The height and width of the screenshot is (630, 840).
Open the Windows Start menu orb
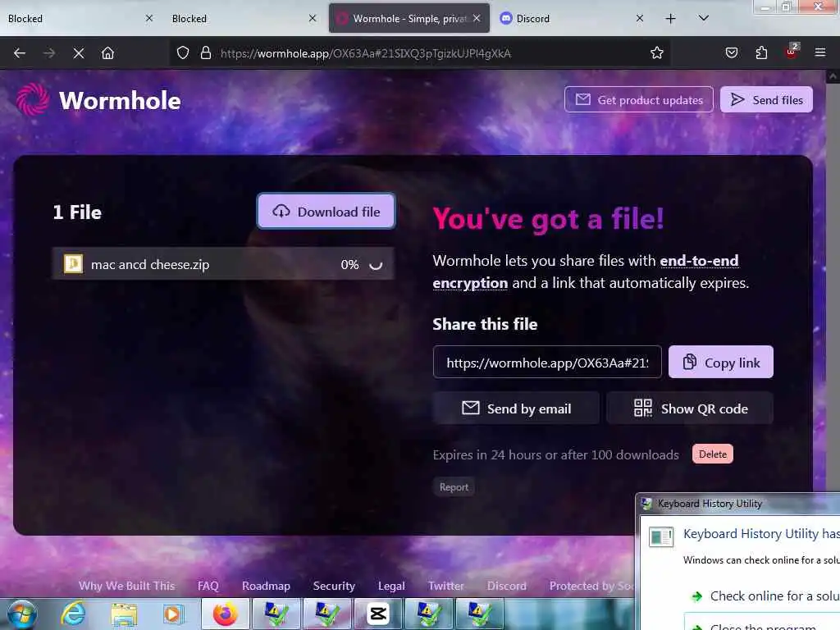click(21, 614)
